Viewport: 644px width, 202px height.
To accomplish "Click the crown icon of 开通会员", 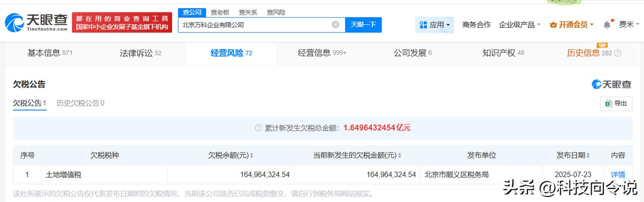I will (x=553, y=25).
